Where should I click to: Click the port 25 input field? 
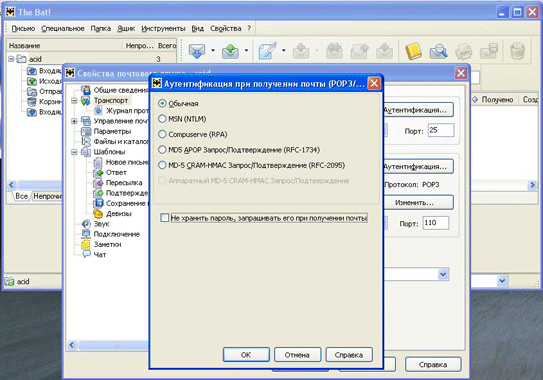click(x=440, y=130)
